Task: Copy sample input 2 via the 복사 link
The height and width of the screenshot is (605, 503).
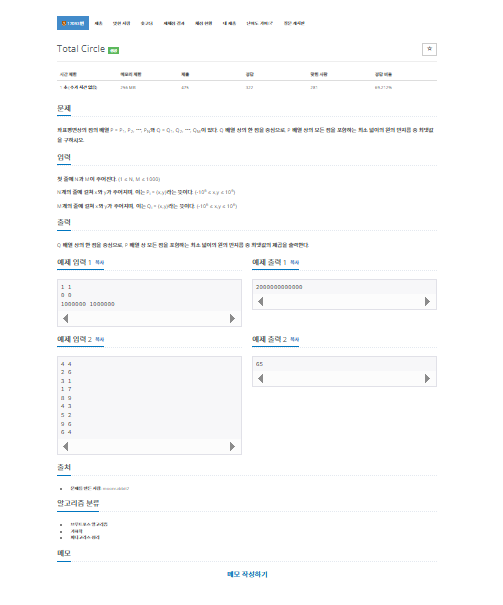Action: click(100, 340)
